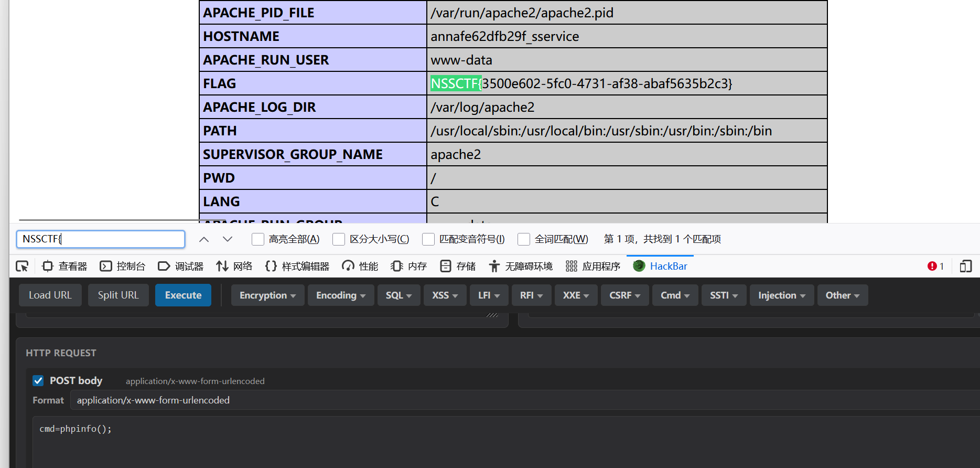Viewport: 980px width, 468px height.
Task: Expand the CSRF dropdown
Action: point(625,295)
